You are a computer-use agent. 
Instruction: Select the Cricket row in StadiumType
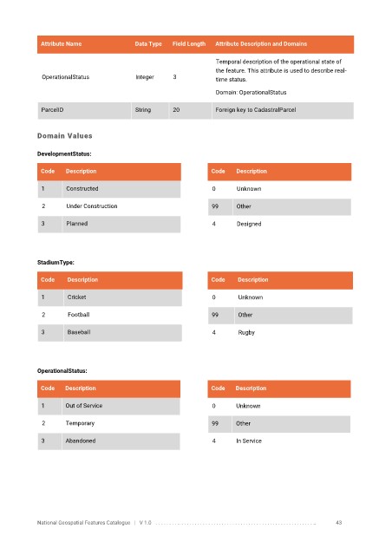pyautogui.click(x=110, y=297)
